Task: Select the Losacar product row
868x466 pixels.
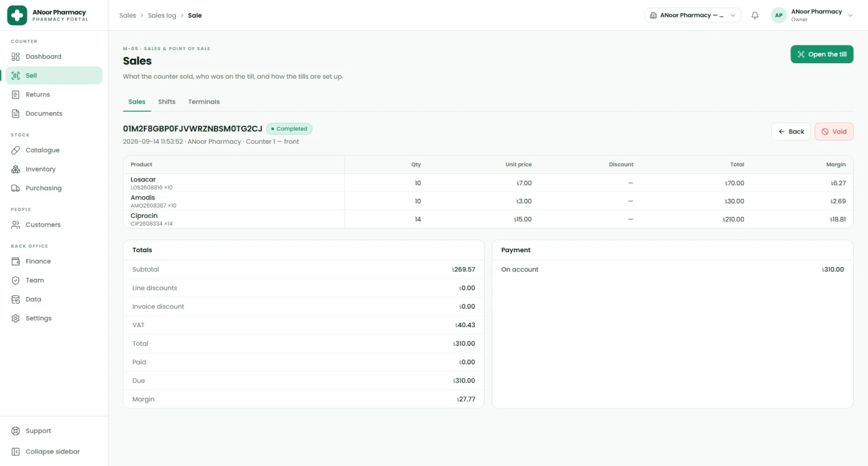Action: [488, 183]
